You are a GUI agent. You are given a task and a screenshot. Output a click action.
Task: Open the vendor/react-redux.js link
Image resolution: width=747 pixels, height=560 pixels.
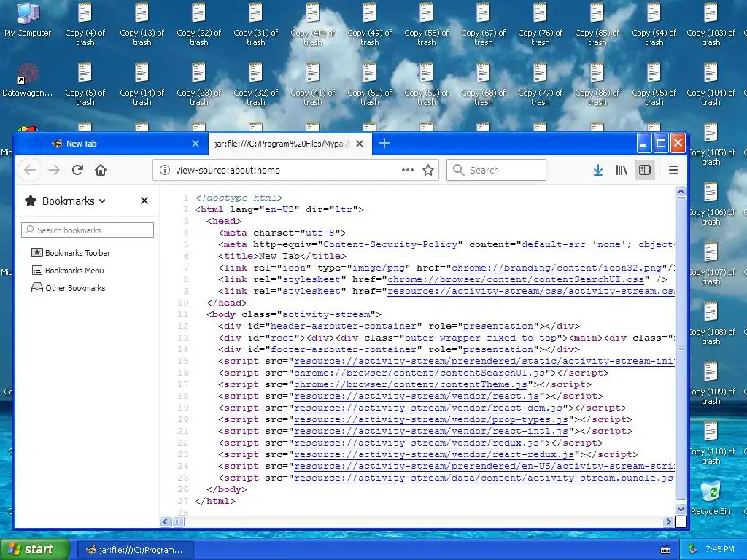click(x=434, y=454)
